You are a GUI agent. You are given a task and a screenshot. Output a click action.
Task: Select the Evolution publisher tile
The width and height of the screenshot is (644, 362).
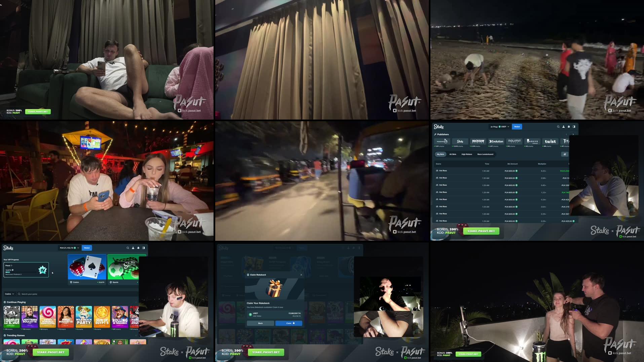click(x=496, y=141)
